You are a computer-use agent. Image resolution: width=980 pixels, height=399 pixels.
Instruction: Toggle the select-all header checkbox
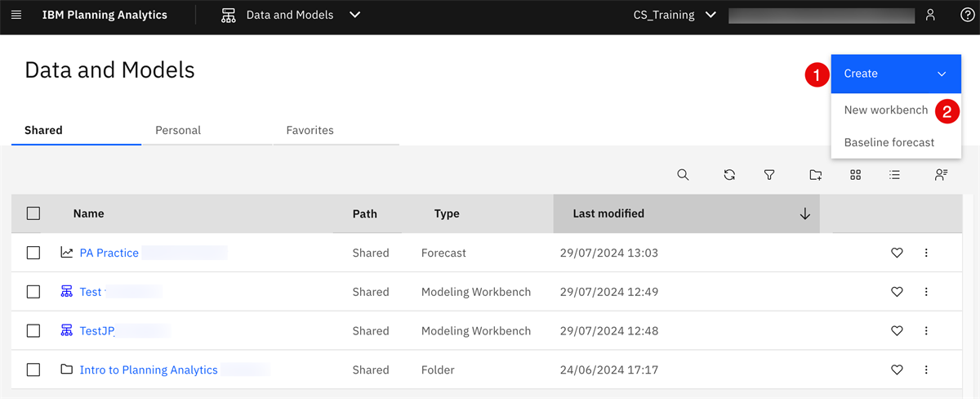(x=33, y=213)
